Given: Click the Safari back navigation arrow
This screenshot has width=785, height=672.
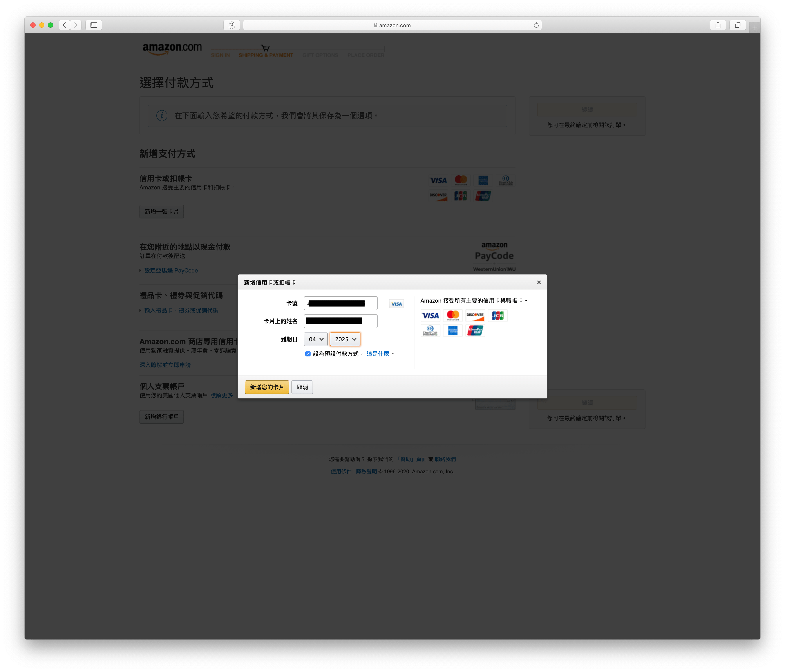Looking at the screenshot, I should [64, 25].
